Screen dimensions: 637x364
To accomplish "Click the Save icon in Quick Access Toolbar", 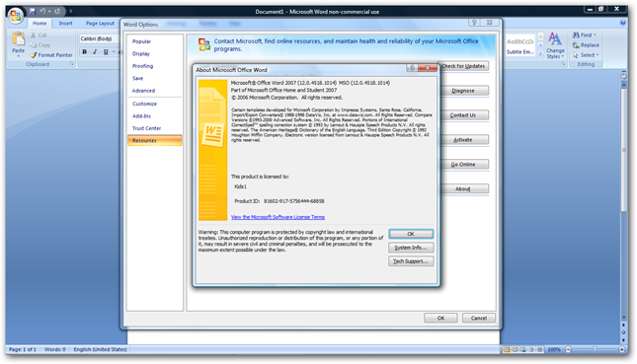I will coord(33,12).
